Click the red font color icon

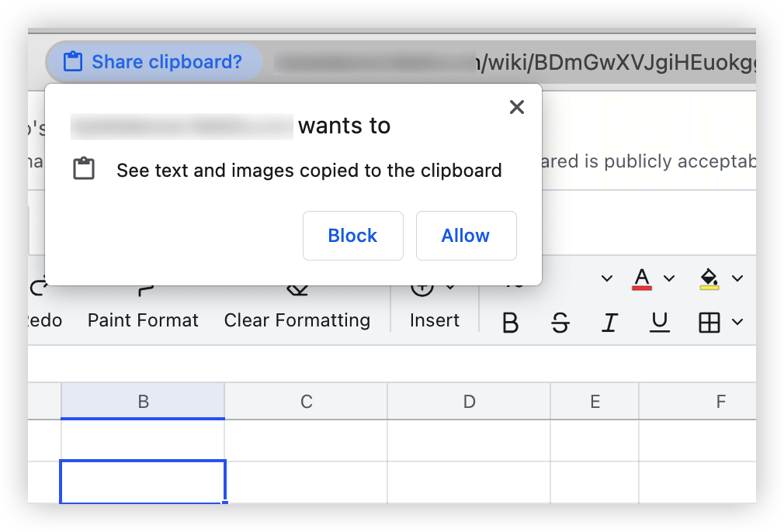click(642, 278)
